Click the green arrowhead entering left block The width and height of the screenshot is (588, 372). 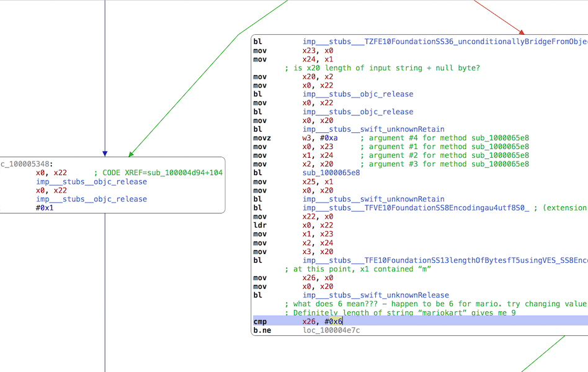130,153
